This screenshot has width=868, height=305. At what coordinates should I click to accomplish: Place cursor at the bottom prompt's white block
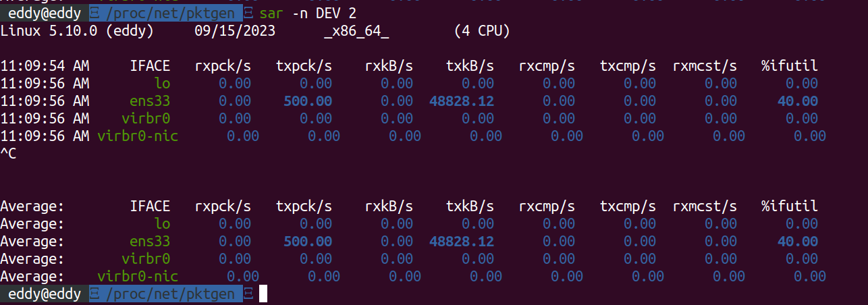click(263, 294)
